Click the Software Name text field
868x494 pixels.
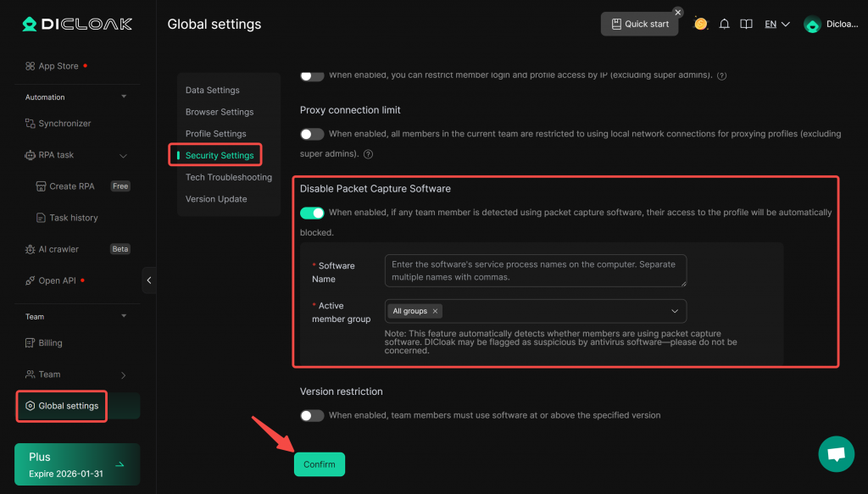(536, 270)
